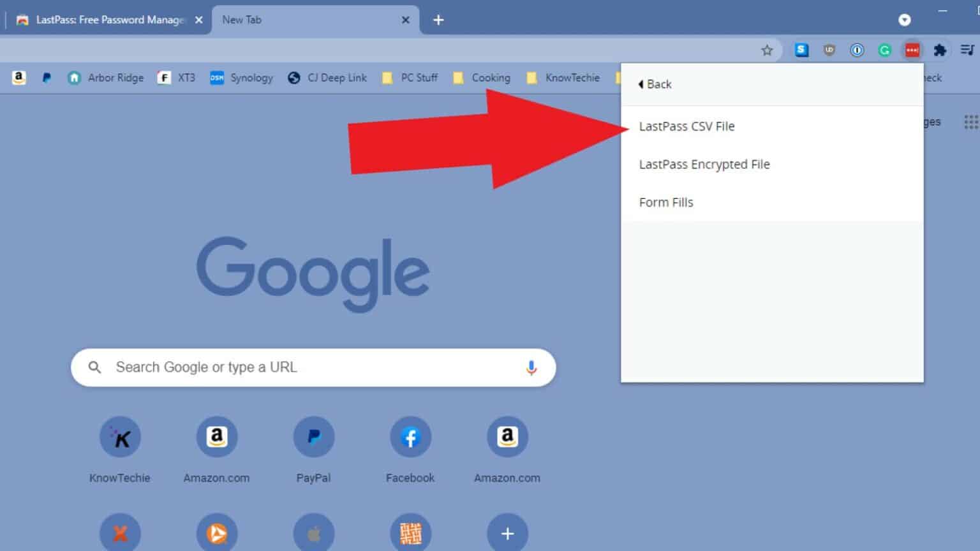Open the Facebook shortcut on the new tab page

[x=410, y=437]
